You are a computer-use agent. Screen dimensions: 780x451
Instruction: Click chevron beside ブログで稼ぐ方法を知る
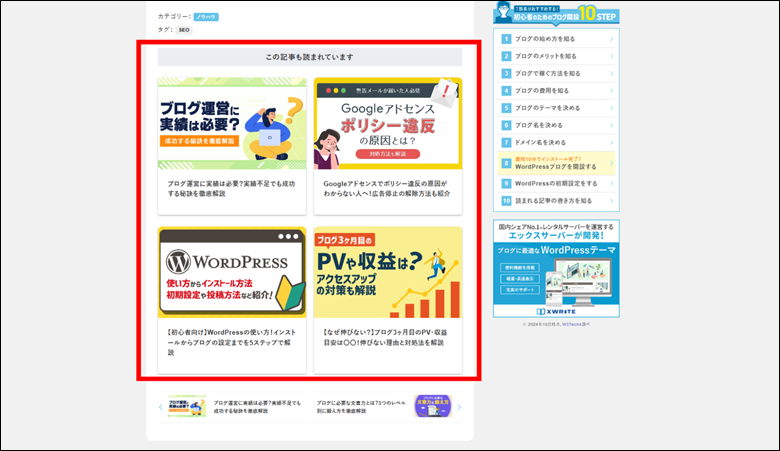tap(611, 74)
